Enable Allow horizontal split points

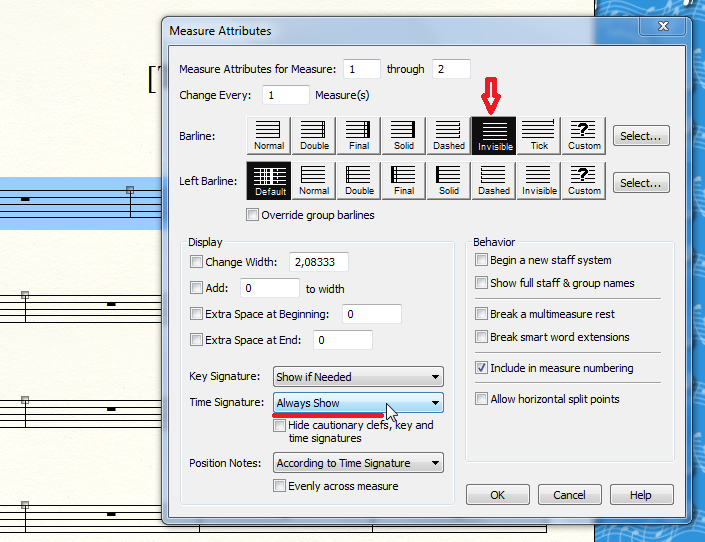coord(482,399)
